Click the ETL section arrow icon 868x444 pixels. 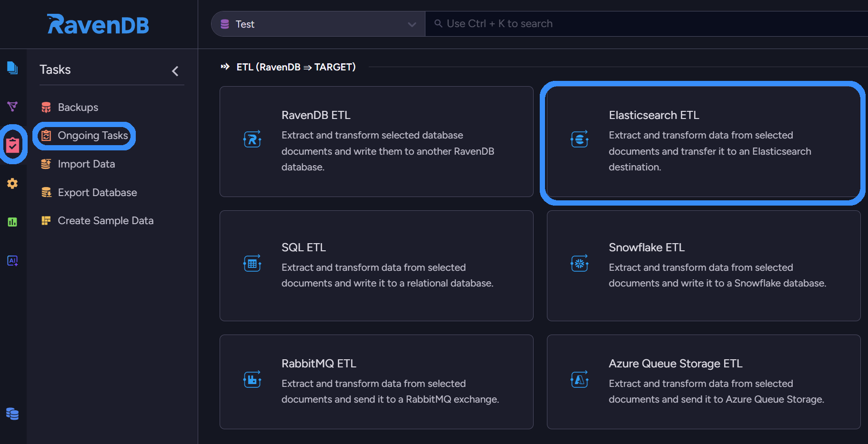pos(225,67)
